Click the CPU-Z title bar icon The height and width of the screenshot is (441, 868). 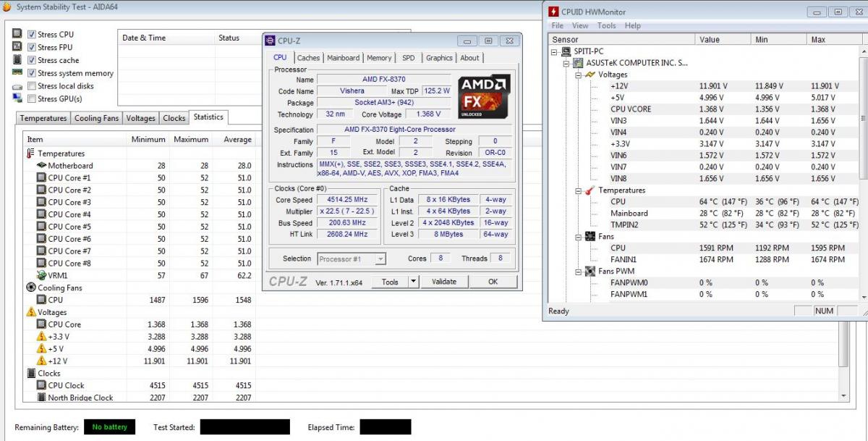tap(270, 41)
